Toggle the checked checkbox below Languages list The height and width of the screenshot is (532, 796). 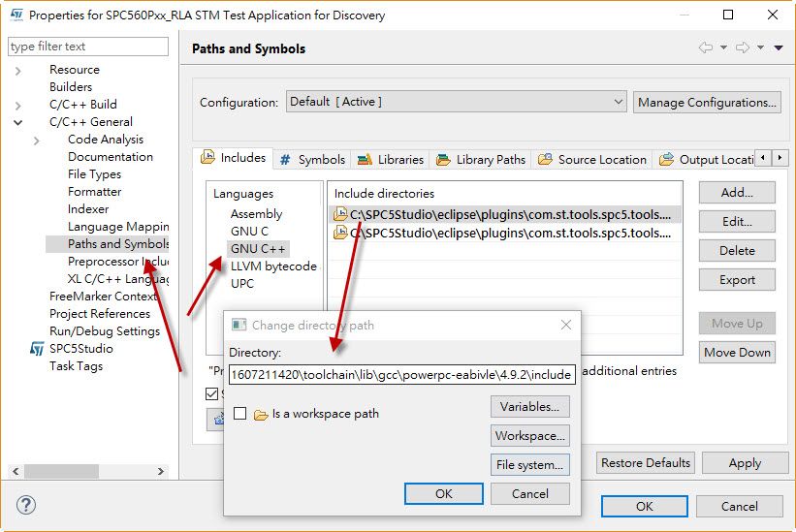coord(211,393)
